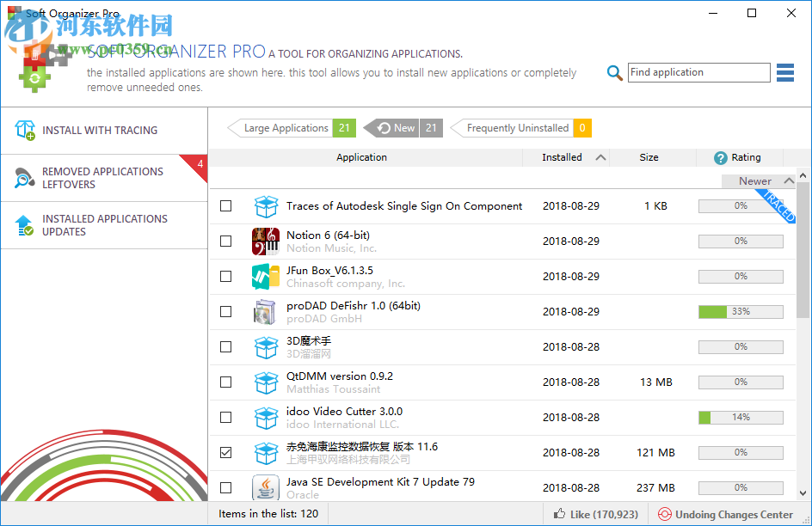This screenshot has width=812, height=526.
Task: Click the Notion 6 application icon
Action: [266, 241]
